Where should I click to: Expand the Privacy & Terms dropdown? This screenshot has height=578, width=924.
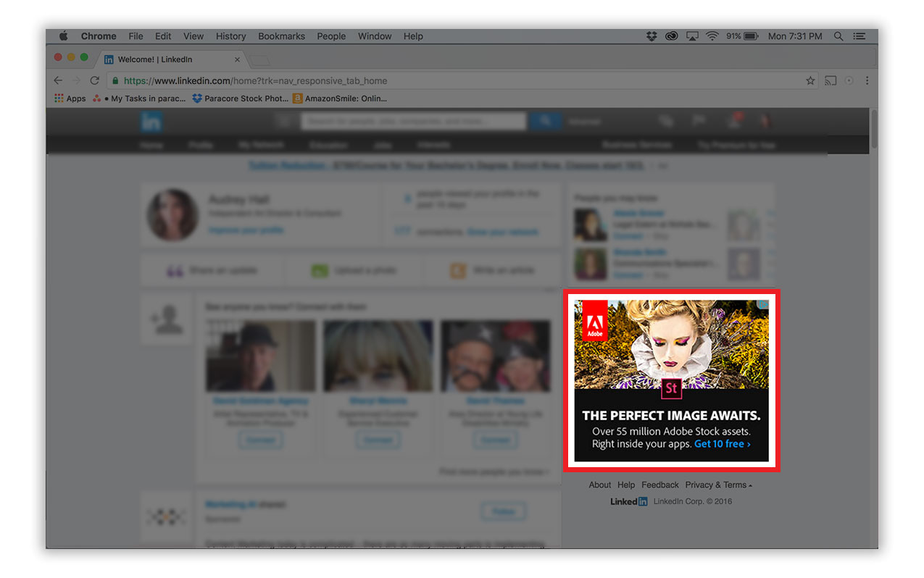[x=719, y=485]
